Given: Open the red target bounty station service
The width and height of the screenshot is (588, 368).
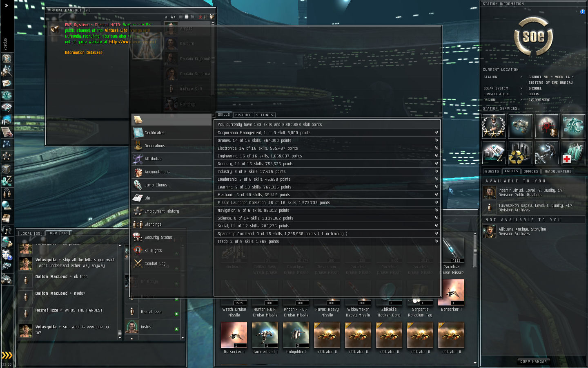Looking at the screenshot, I should 547,126.
